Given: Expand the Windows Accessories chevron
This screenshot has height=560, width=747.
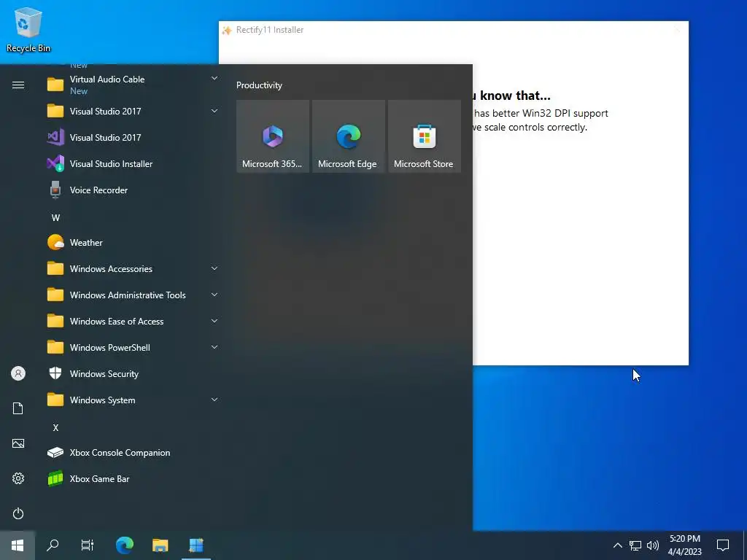Looking at the screenshot, I should (x=214, y=268).
